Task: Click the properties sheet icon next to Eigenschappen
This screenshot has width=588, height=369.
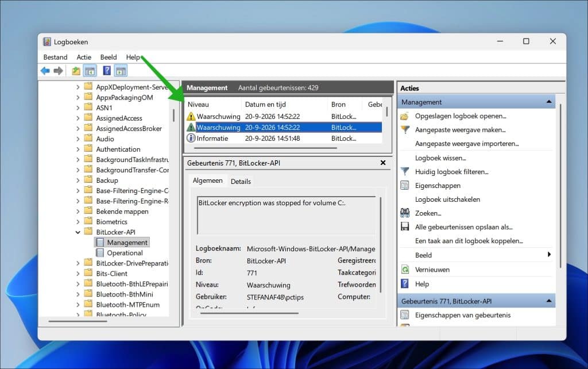Action: (405, 186)
